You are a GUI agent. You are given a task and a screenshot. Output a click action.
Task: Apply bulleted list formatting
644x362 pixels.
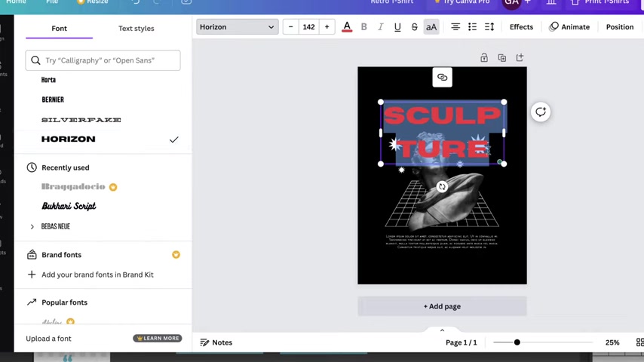(472, 27)
